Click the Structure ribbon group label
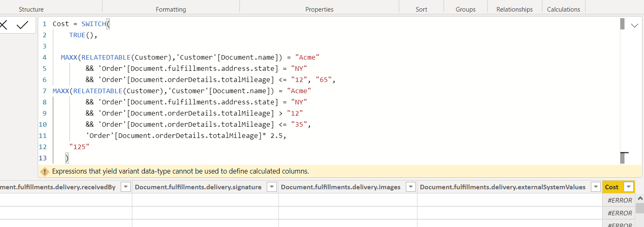This screenshot has height=227, width=644. [31, 9]
